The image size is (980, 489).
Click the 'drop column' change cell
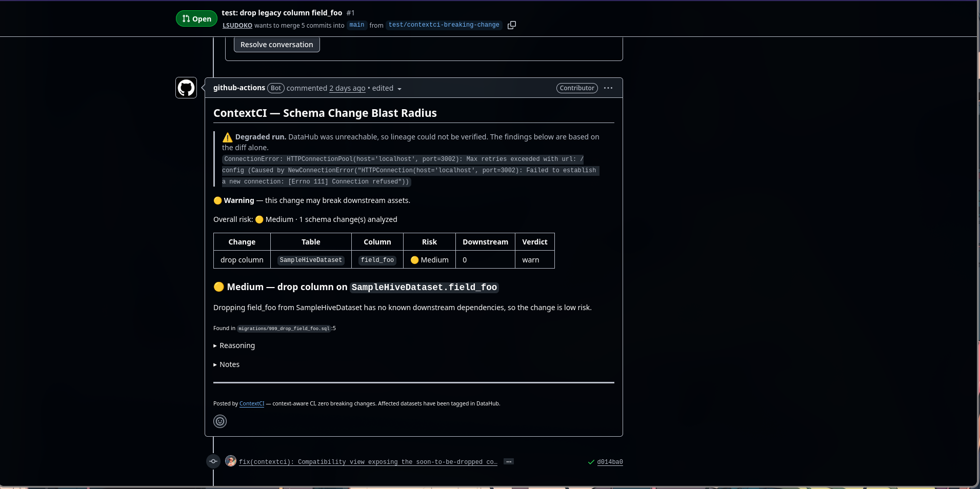(x=242, y=260)
